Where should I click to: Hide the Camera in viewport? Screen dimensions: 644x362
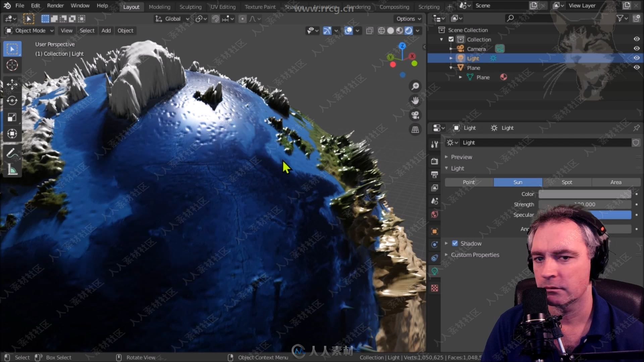click(x=636, y=49)
